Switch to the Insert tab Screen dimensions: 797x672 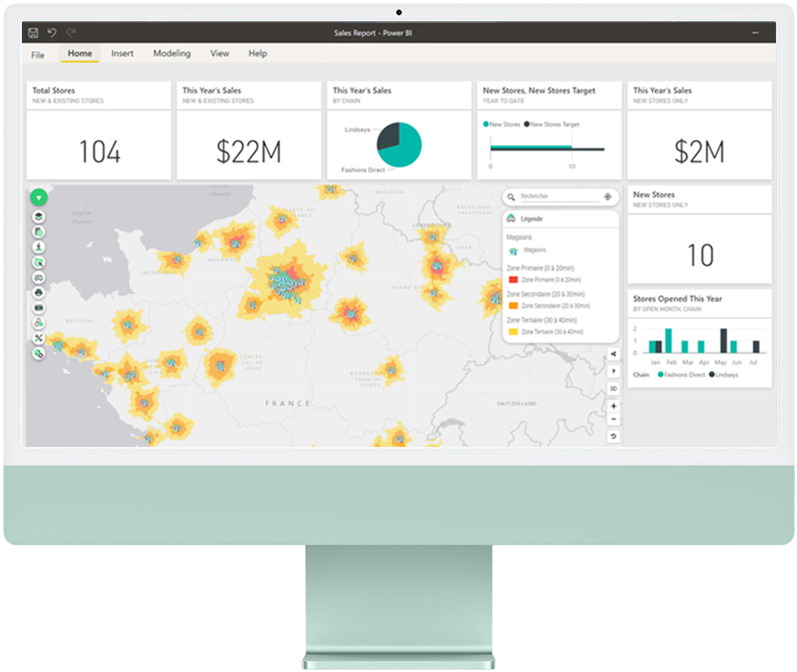coord(122,53)
